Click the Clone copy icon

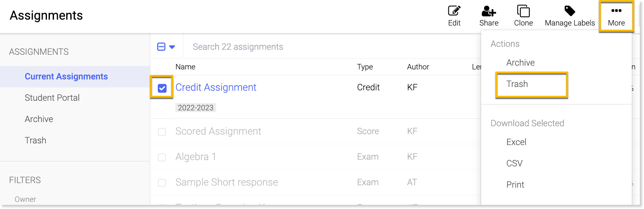pyautogui.click(x=523, y=11)
